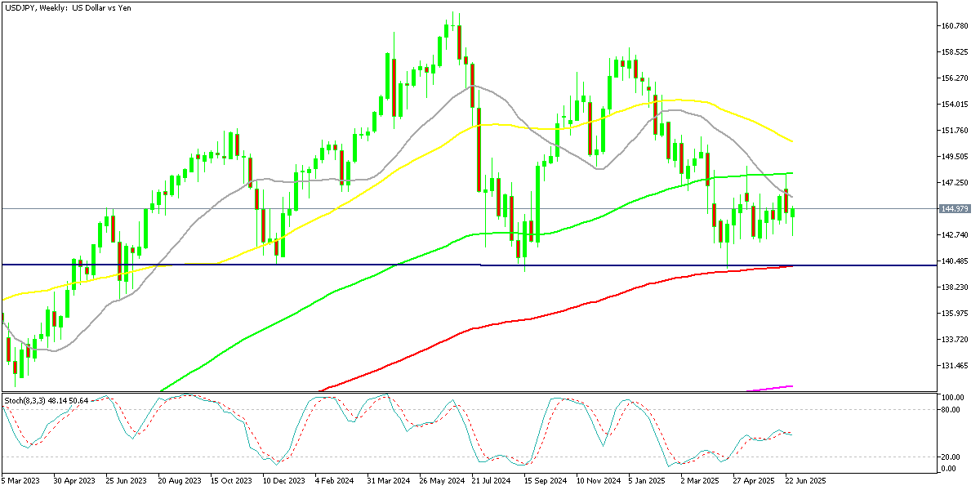Click the '10 Nov 2024' date label

[598, 482]
